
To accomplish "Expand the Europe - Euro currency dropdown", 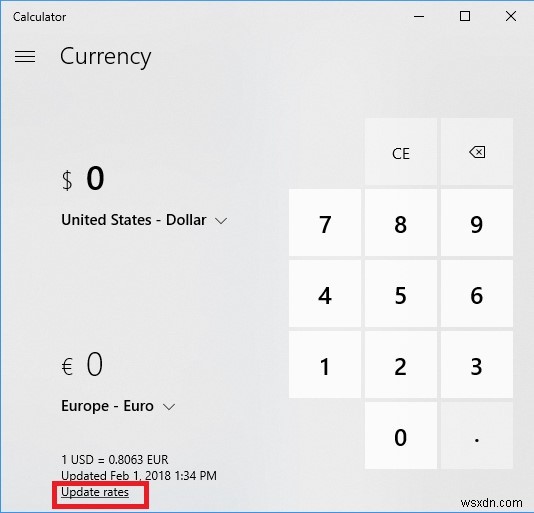I will [118, 406].
